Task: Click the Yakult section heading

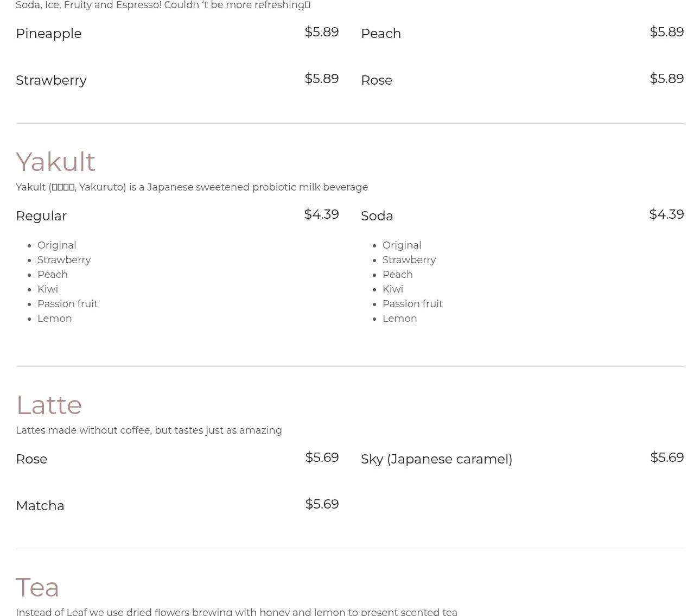Action: (x=55, y=162)
